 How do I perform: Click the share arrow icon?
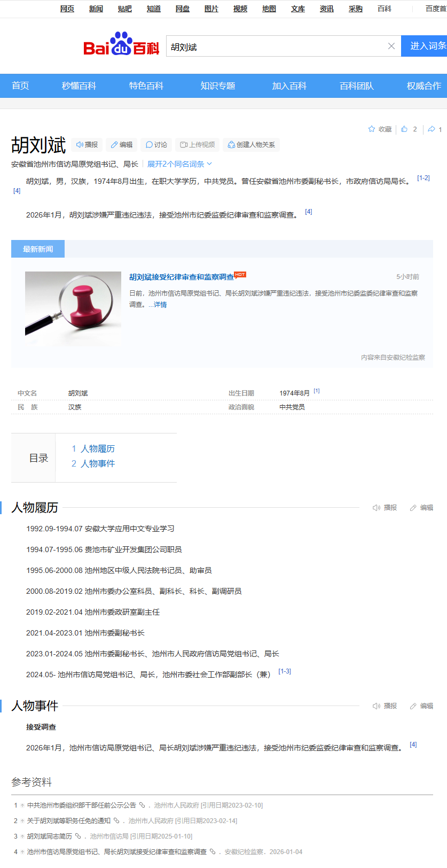click(x=432, y=129)
